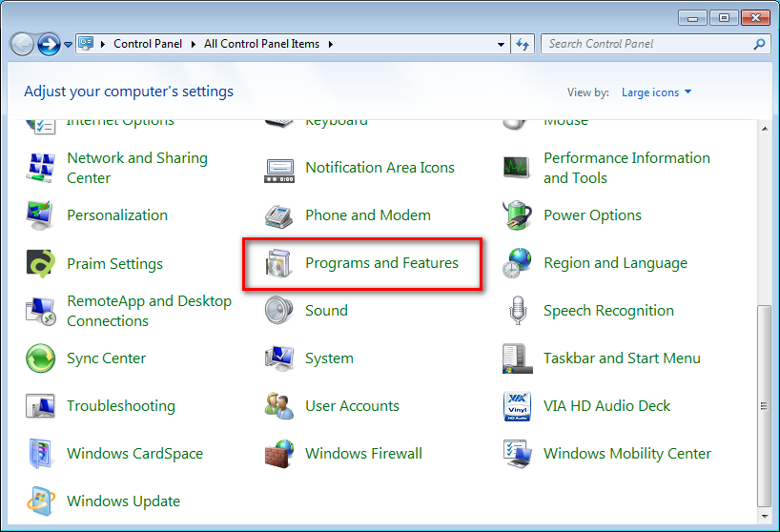Click the Power Options battery icon

click(x=517, y=215)
